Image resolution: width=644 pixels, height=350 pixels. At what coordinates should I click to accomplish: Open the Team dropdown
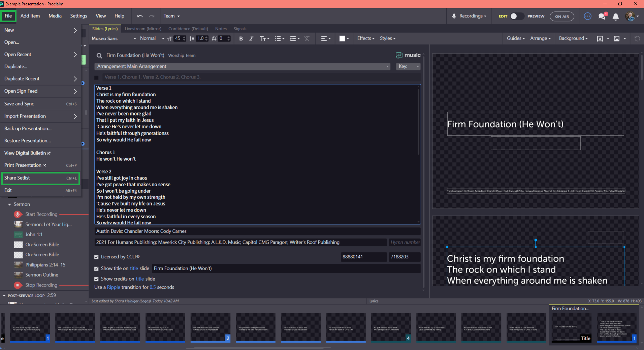click(172, 16)
